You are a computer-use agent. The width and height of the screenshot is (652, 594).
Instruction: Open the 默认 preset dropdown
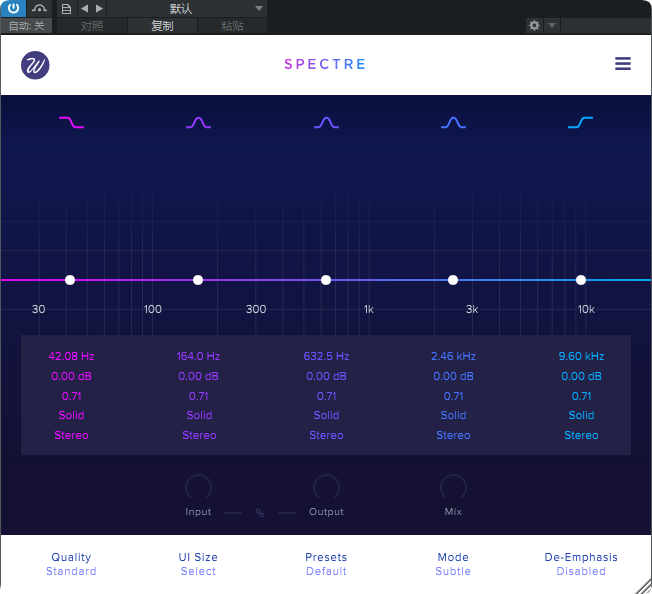tap(187, 8)
